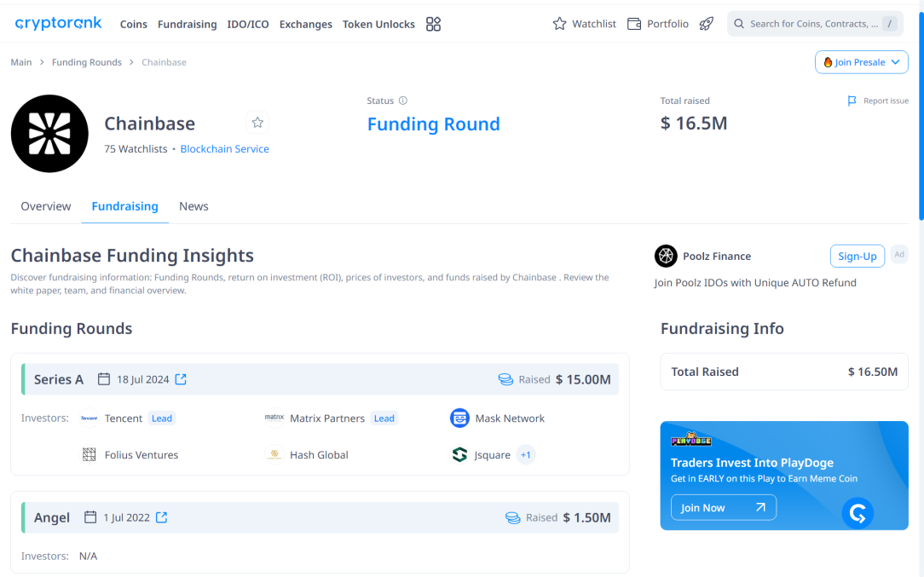Click the Poolz Finance logo

[x=666, y=256]
